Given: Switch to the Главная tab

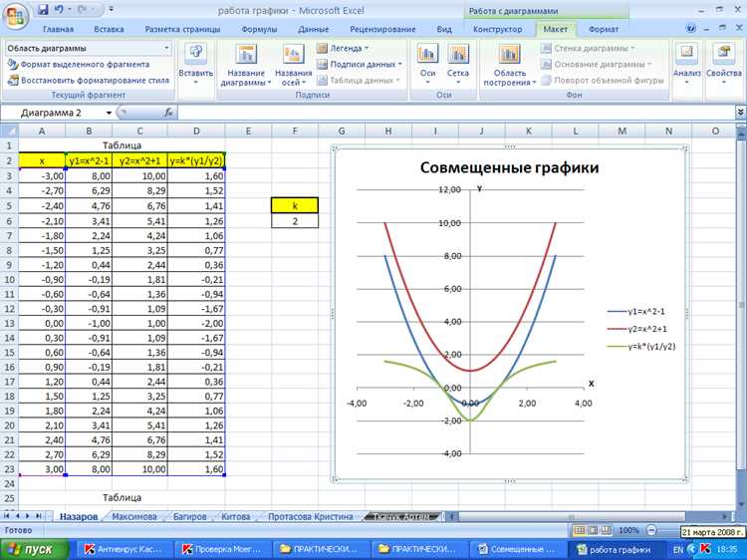Looking at the screenshot, I should [x=58, y=29].
